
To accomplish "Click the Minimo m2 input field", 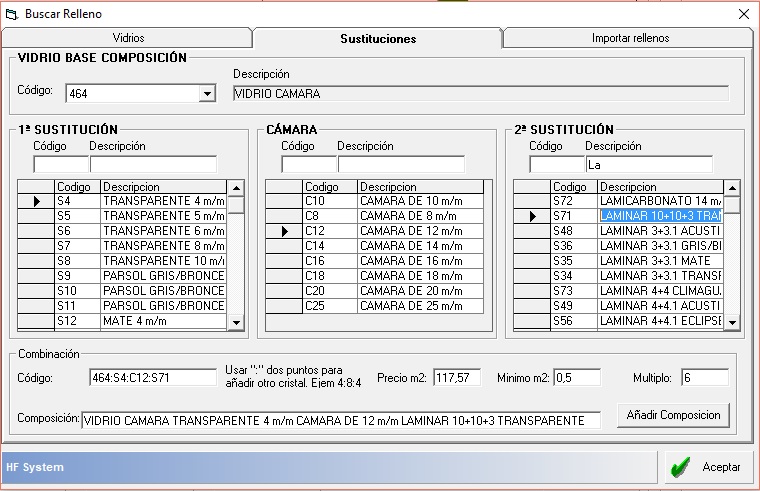I will (x=577, y=378).
